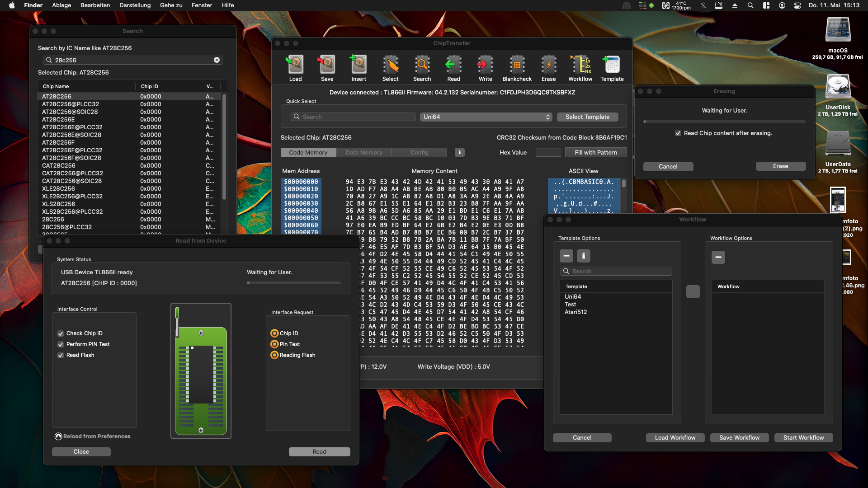868x488 pixels.
Task: Click the minus button under Template Options
Action: click(x=566, y=256)
